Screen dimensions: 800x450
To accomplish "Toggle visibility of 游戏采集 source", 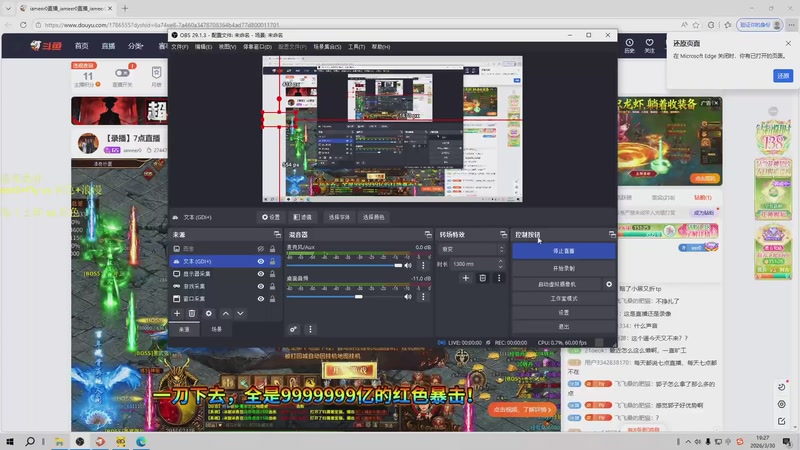I will (x=261, y=286).
